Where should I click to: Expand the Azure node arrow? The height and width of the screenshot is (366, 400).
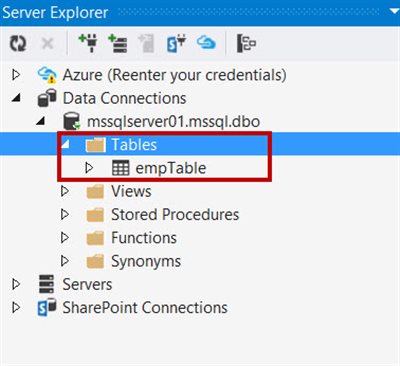coord(16,74)
